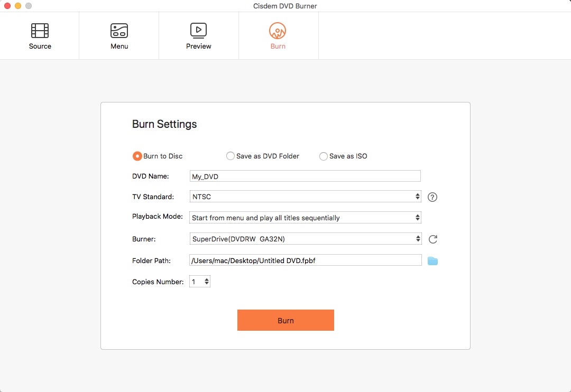Go to the Preview tab label
This screenshot has width=571, height=392.
[x=198, y=46]
